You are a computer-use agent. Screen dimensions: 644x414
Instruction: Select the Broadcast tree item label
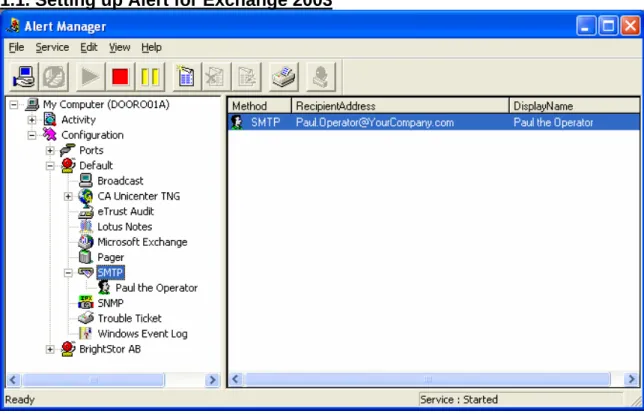click(120, 181)
